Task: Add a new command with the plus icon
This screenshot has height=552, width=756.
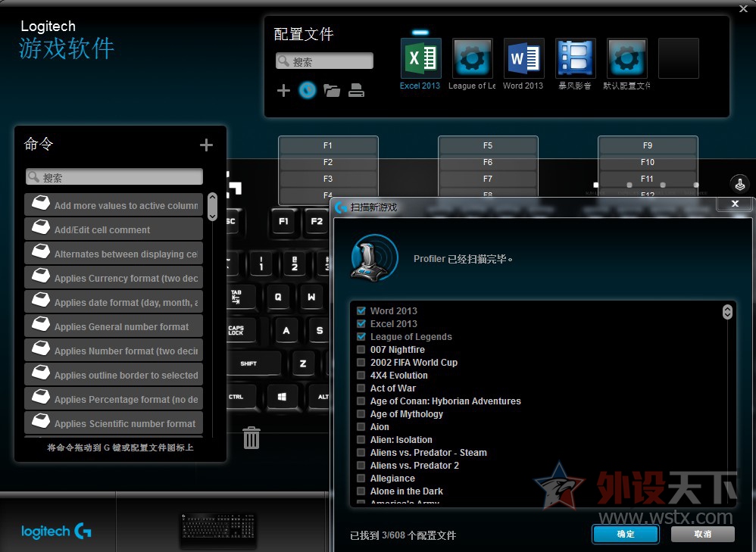Action: click(x=206, y=145)
